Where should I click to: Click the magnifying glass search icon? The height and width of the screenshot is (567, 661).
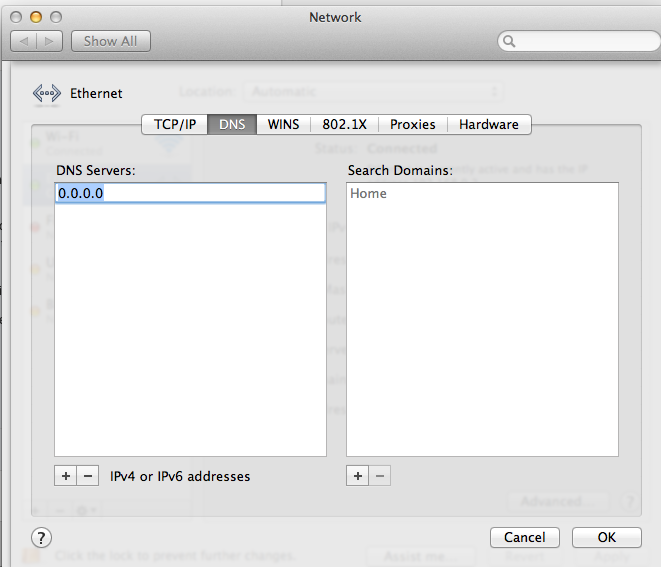509,41
